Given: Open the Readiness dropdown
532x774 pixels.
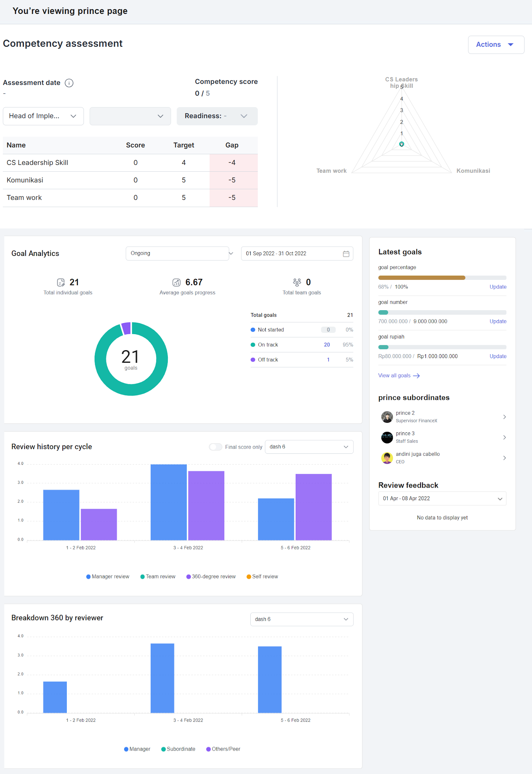Looking at the screenshot, I should (217, 116).
